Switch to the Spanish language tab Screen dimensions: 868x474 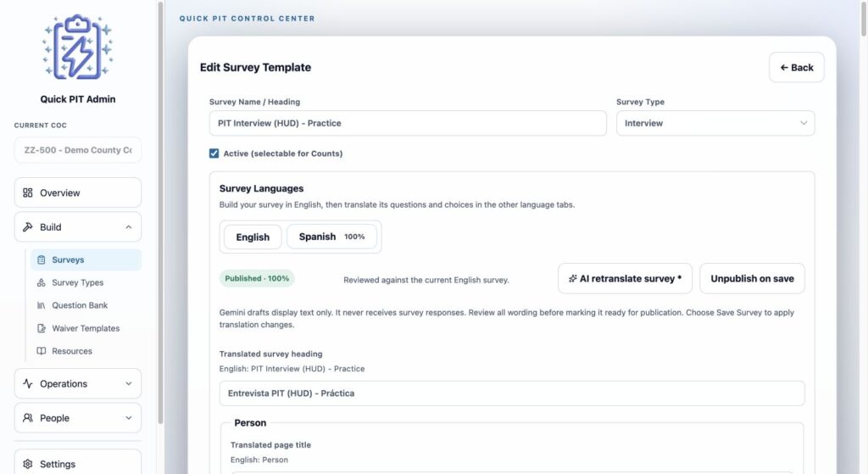coord(331,237)
